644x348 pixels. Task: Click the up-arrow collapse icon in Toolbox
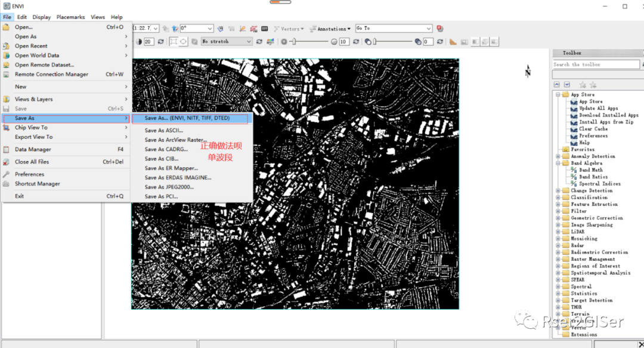tap(556, 84)
